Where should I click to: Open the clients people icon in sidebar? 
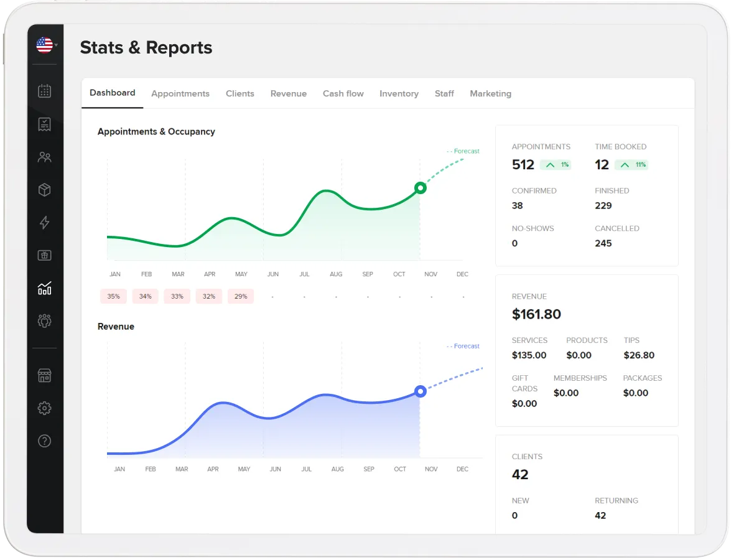tap(45, 157)
